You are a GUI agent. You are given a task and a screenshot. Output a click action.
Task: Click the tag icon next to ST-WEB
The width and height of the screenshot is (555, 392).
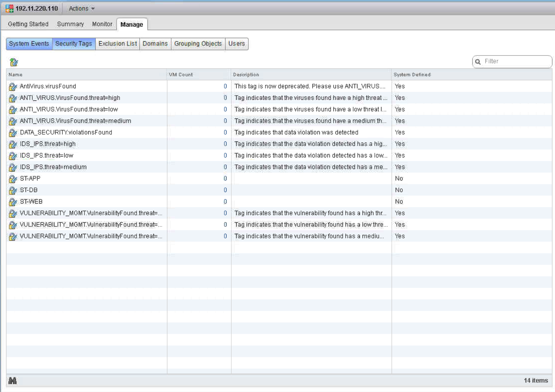click(13, 202)
